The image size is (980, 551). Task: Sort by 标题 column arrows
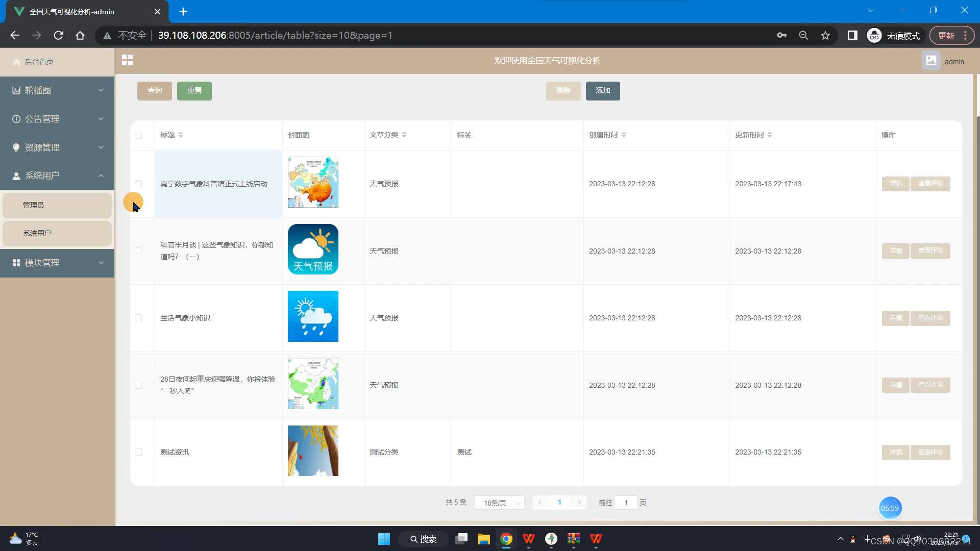coord(181,135)
